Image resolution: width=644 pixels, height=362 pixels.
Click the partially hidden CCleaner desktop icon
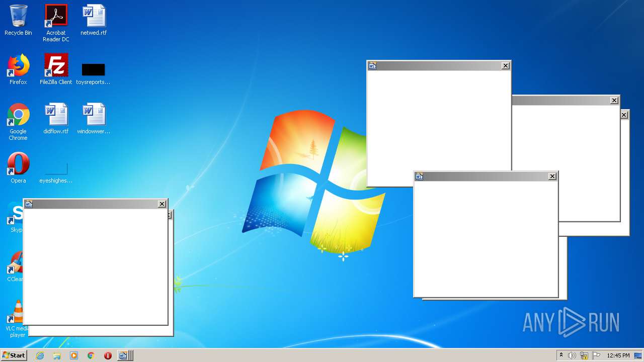click(x=15, y=266)
